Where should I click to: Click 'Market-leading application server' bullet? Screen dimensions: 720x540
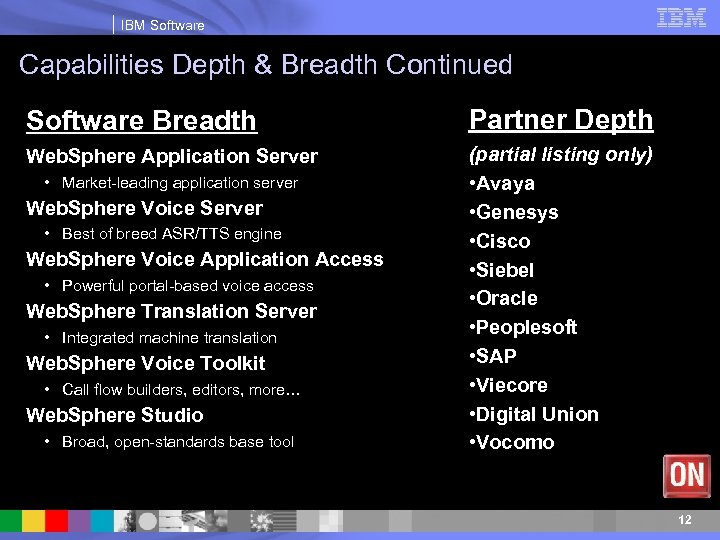[x=180, y=183]
